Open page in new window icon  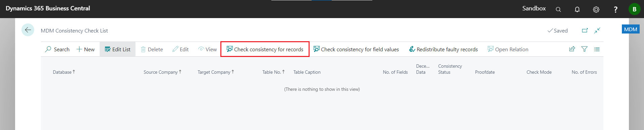pos(585,30)
